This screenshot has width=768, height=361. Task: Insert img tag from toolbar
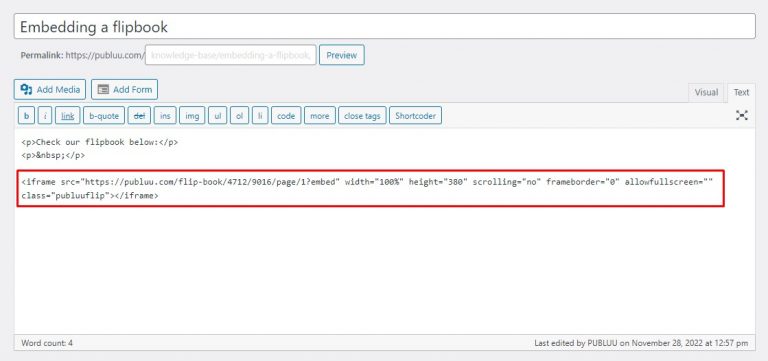[x=192, y=116]
